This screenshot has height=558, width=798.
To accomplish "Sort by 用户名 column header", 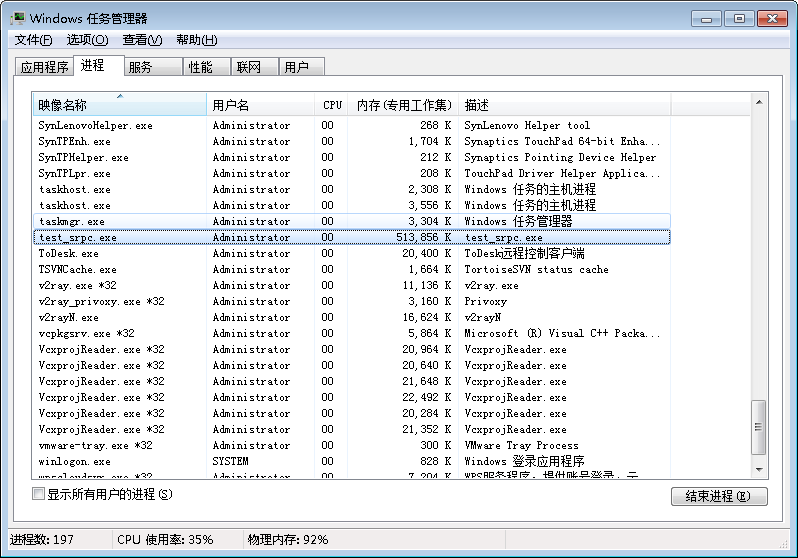I will click(261, 105).
